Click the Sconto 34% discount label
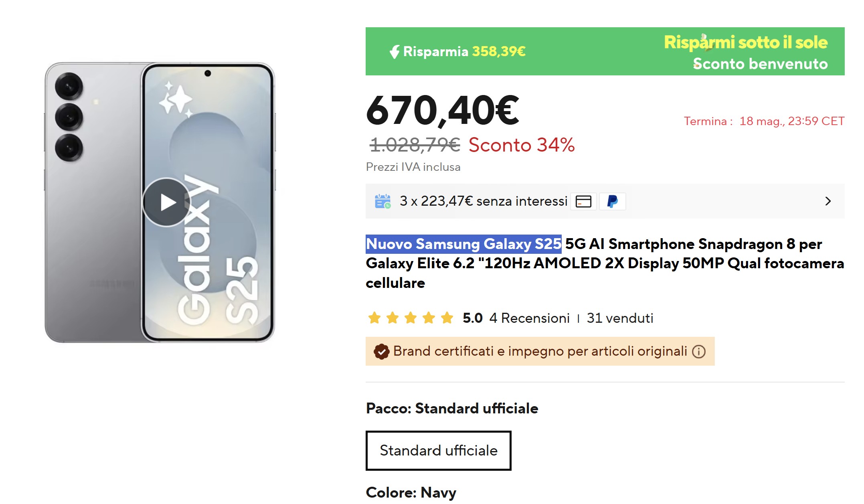 point(521,145)
